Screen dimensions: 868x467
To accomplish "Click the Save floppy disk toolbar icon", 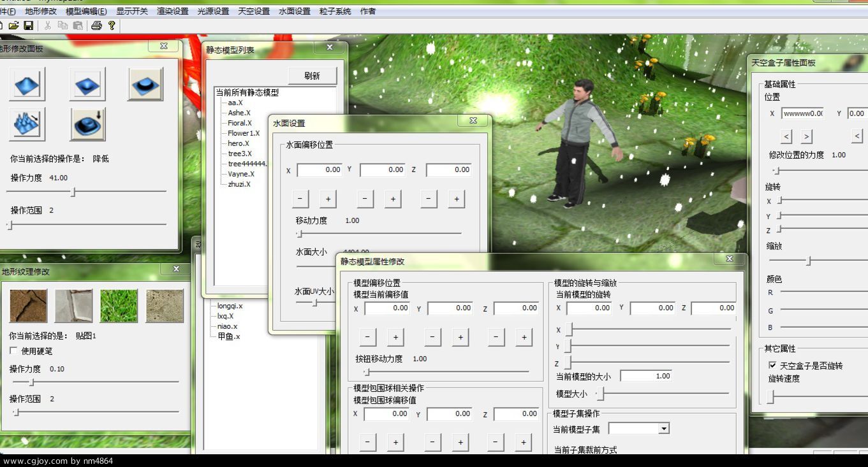I will tap(29, 25).
